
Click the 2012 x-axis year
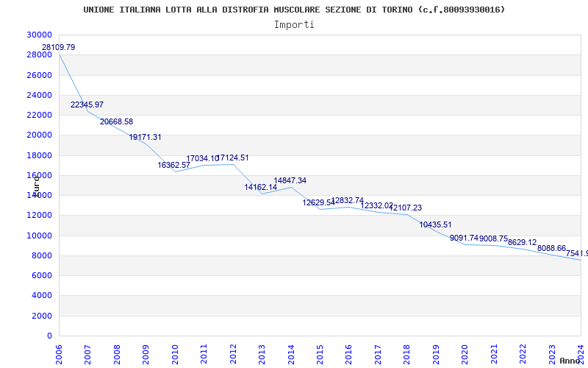click(x=233, y=355)
